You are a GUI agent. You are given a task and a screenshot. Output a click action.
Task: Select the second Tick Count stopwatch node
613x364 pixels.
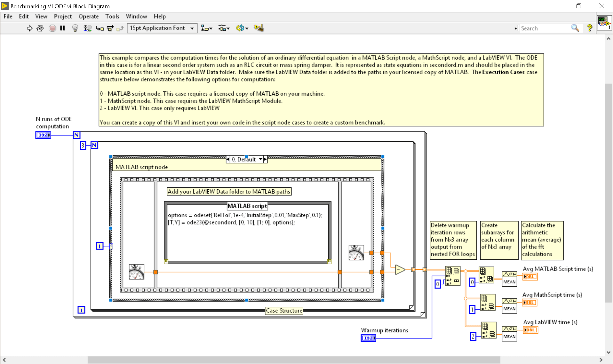(356, 253)
